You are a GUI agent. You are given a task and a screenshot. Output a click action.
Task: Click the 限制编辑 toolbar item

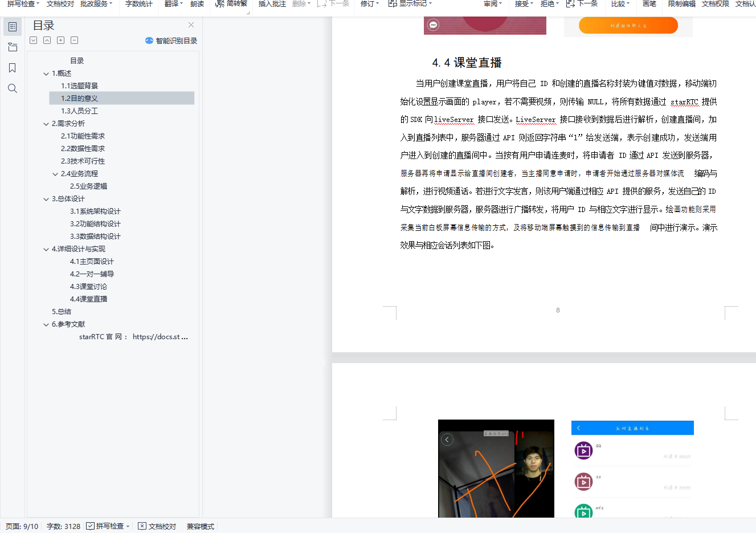coord(682,3)
